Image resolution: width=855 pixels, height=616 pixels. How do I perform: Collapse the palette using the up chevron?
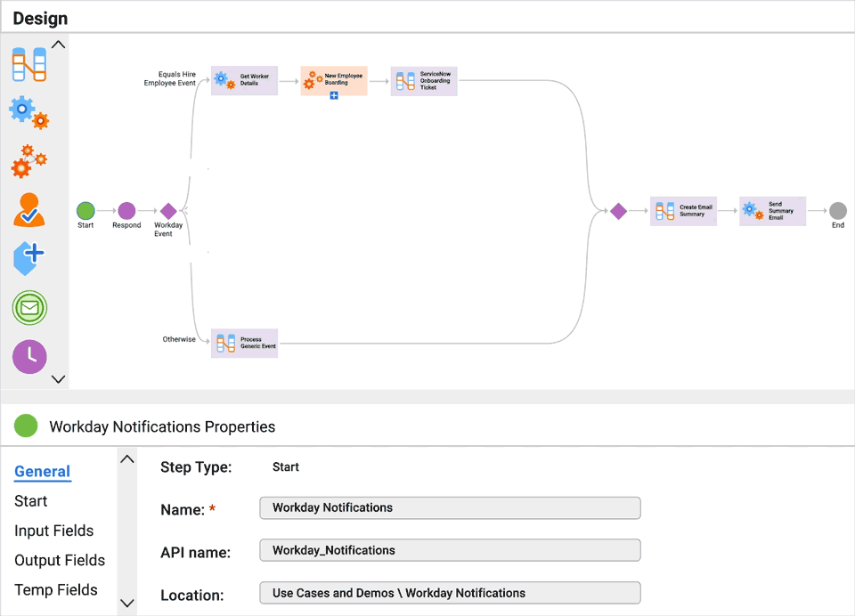coord(59,44)
